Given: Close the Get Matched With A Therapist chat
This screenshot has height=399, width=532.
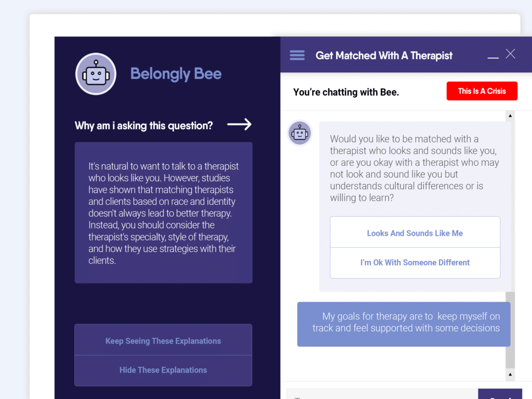Looking at the screenshot, I should (x=510, y=54).
